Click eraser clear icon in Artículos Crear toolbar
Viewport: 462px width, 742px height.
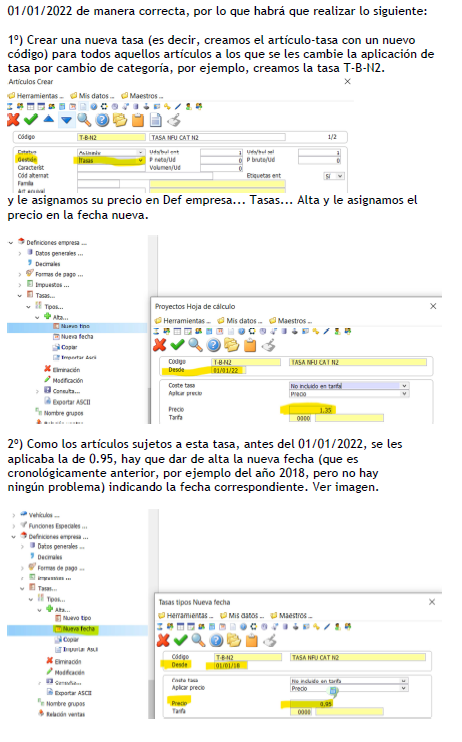pyautogui.click(x=174, y=120)
